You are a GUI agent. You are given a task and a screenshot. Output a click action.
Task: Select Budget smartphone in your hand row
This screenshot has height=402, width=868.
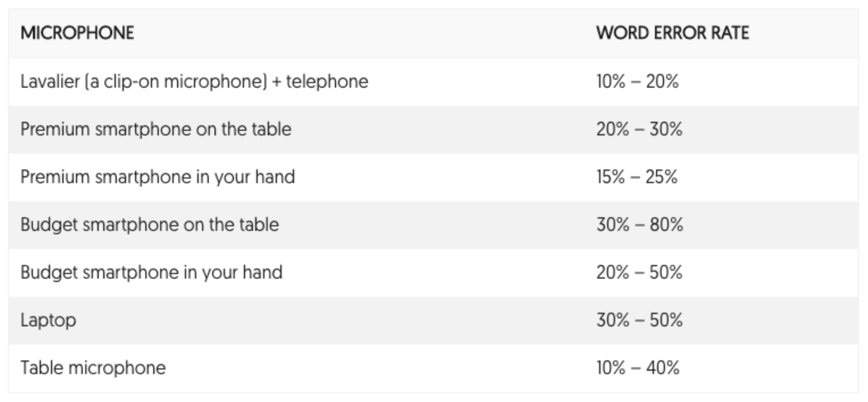point(151,272)
